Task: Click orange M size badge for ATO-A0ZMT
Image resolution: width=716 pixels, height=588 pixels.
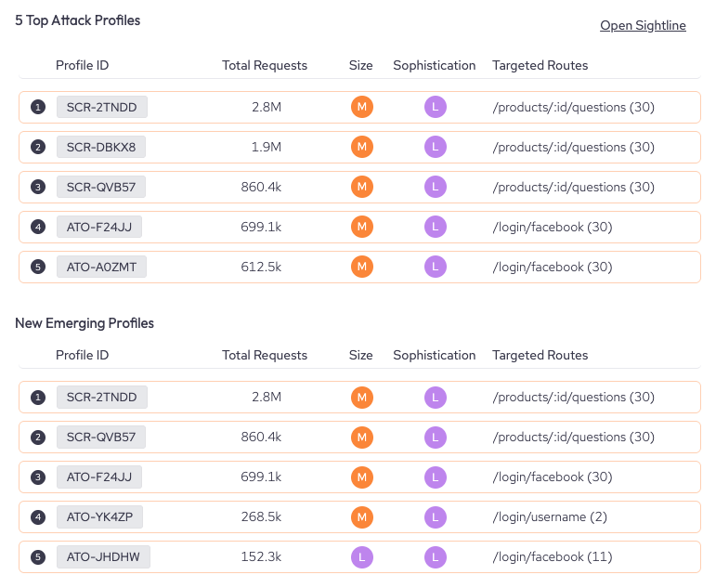Action: (361, 267)
